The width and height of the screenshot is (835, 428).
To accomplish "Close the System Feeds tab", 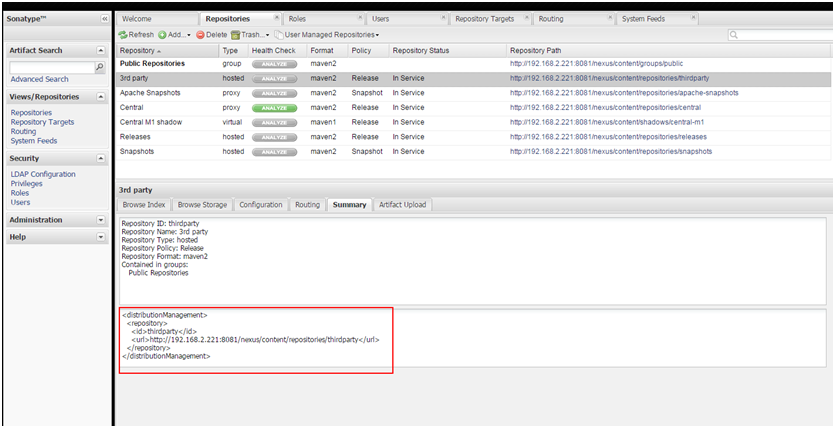I will (x=693, y=17).
